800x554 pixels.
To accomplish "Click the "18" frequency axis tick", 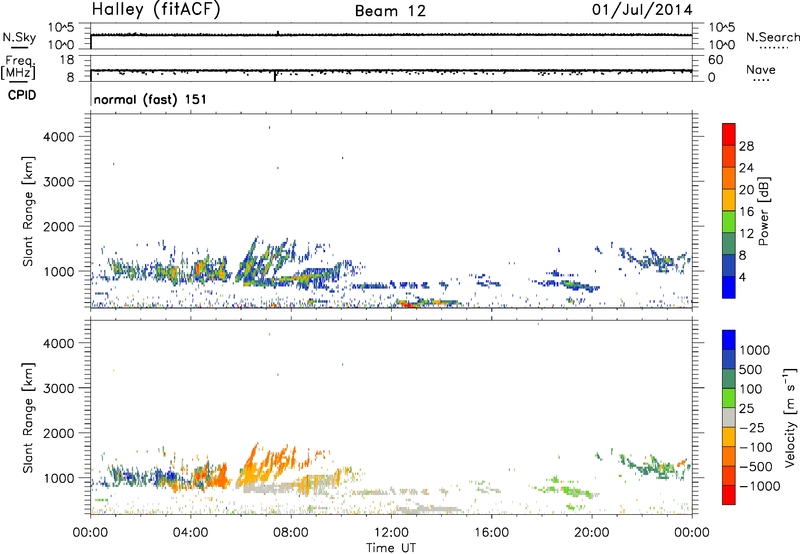I will click(x=67, y=60).
